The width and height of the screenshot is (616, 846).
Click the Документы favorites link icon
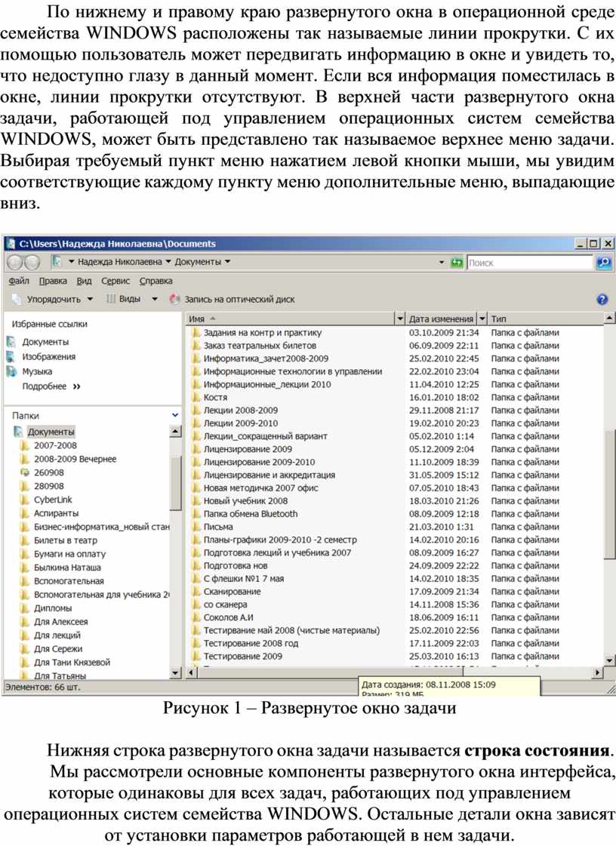(x=11, y=342)
